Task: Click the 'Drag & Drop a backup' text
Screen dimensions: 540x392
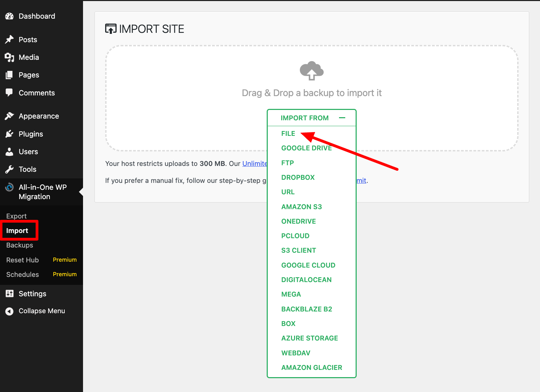Action: [x=312, y=93]
